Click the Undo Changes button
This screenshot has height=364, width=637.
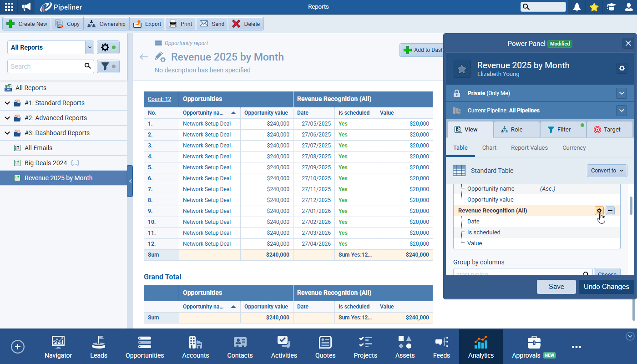(x=606, y=287)
